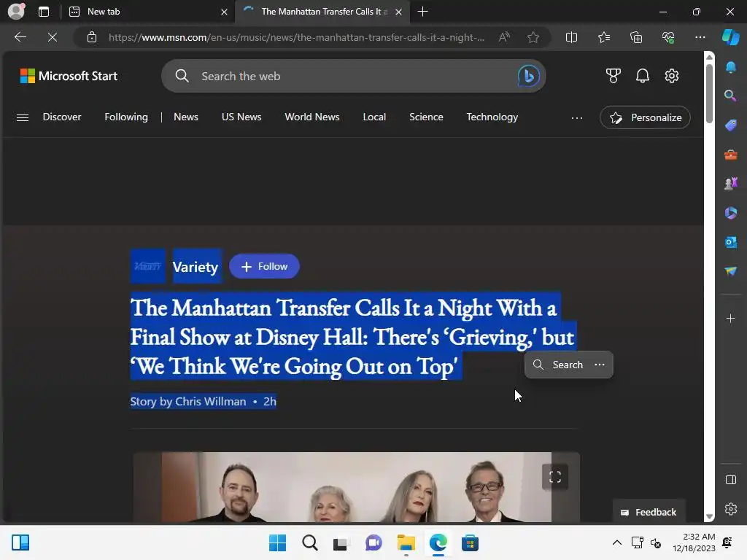Go back to previous page
Image resolution: width=747 pixels, height=560 pixels.
(20, 37)
